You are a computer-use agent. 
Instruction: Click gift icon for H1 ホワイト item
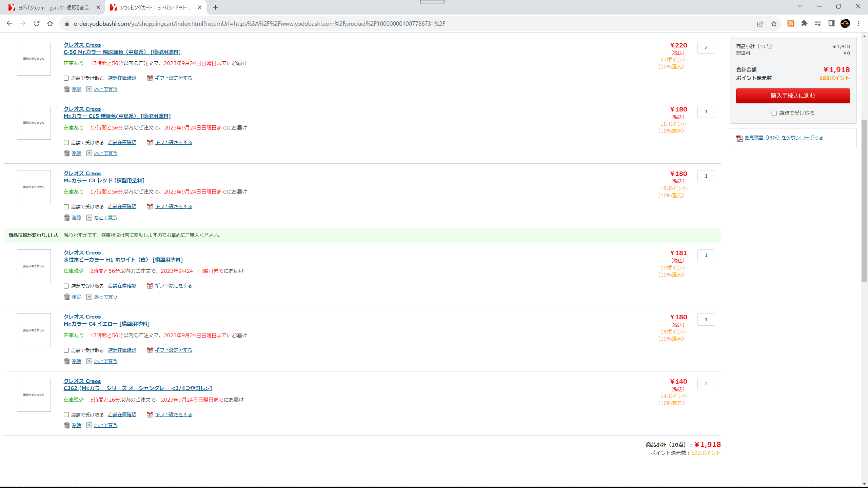point(150,286)
